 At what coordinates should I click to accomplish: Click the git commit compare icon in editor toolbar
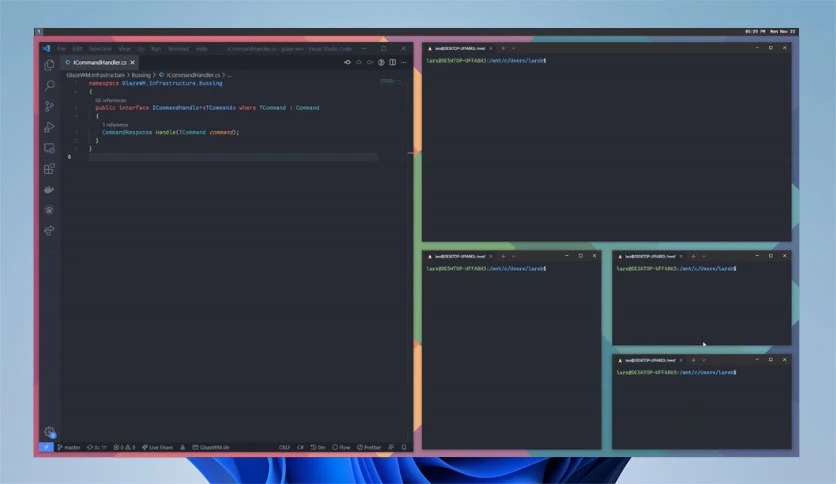[348, 62]
